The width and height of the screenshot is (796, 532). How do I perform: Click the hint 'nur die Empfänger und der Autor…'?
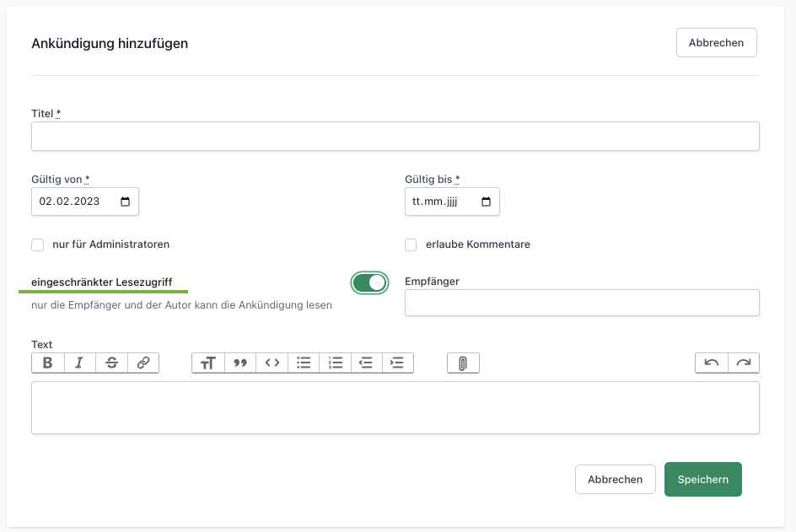[182, 305]
